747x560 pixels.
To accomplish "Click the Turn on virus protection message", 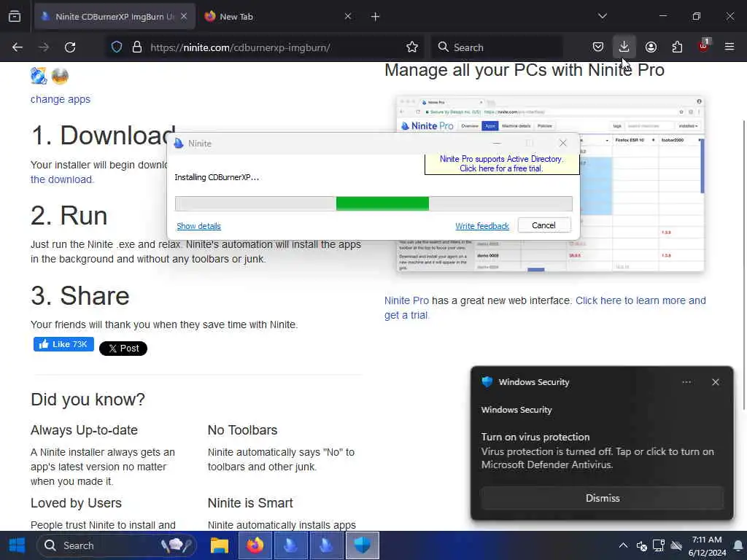I will (597, 451).
